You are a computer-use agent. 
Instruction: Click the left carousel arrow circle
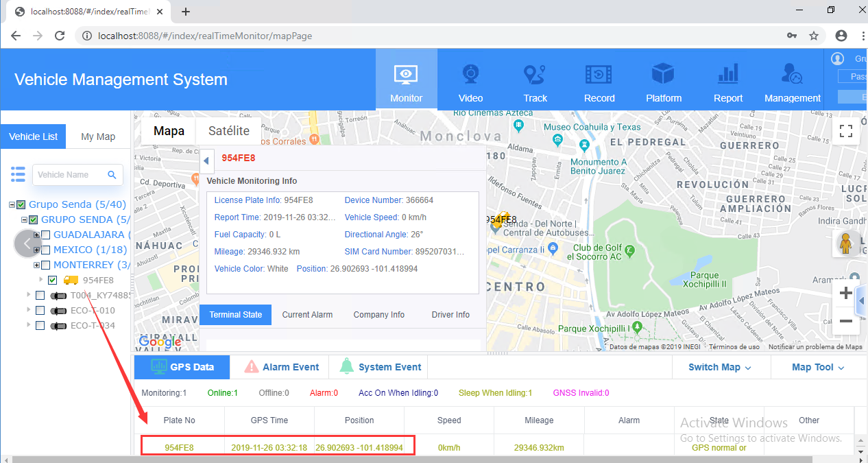27,244
